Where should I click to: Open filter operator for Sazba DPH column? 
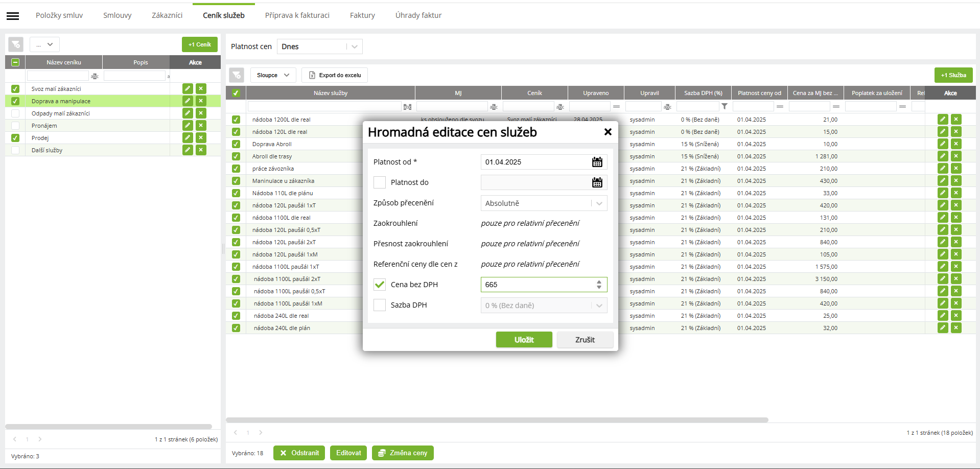725,106
